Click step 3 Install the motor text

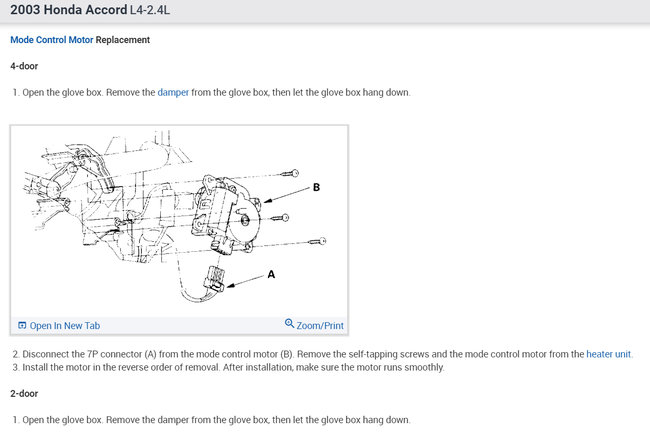click(228, 367)
